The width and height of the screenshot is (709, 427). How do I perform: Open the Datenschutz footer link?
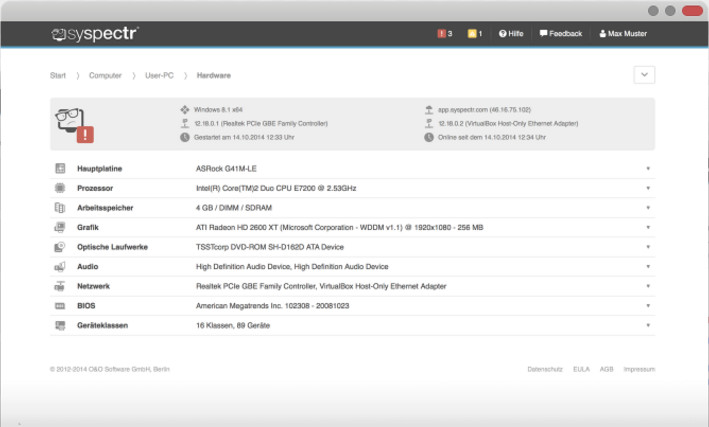(545, 369)
